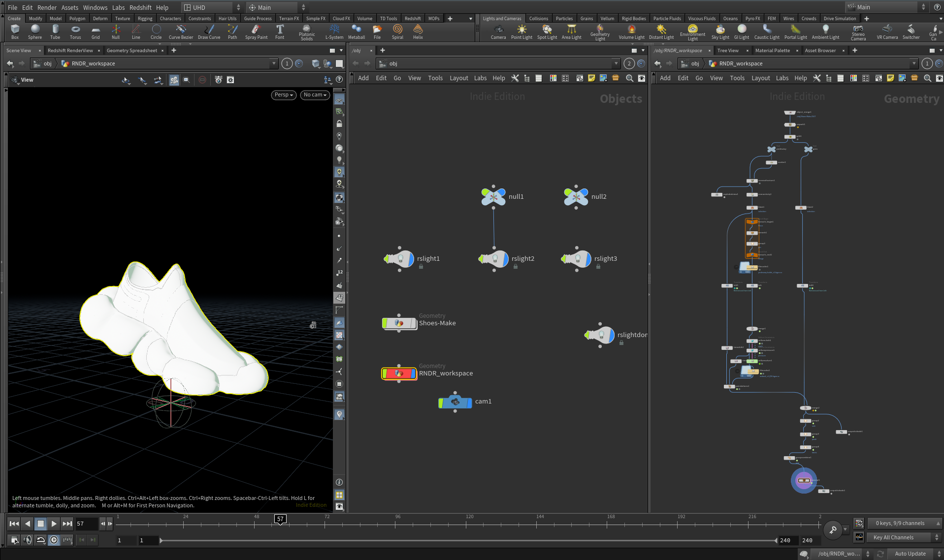Select the Platonic Solids tool

pos(307,32)
